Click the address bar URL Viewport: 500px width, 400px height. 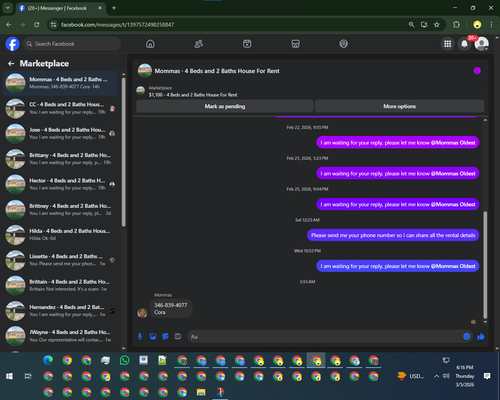click(x=117, y=25)
